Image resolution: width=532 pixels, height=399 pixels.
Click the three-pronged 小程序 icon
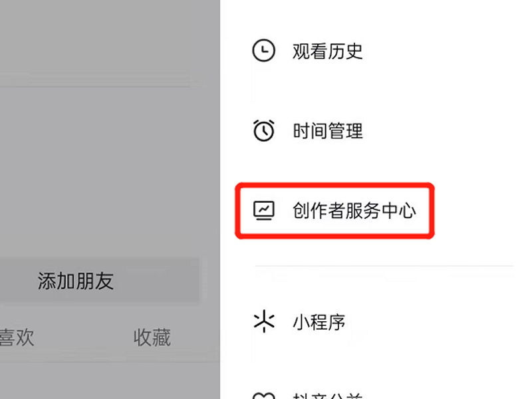(263, 321)
